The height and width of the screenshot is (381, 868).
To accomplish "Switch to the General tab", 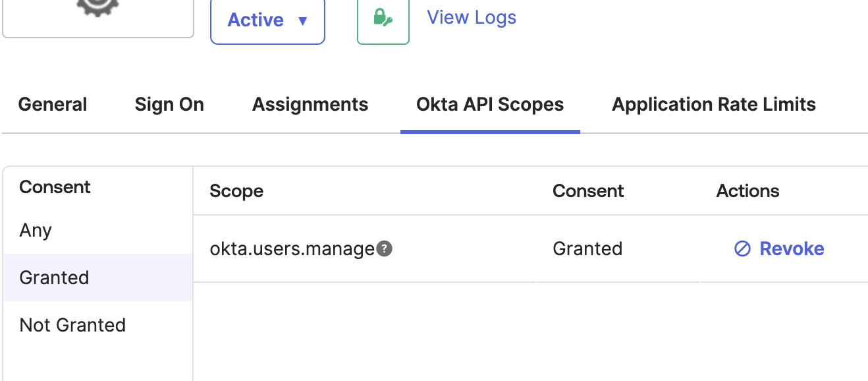I will (53, 104).
